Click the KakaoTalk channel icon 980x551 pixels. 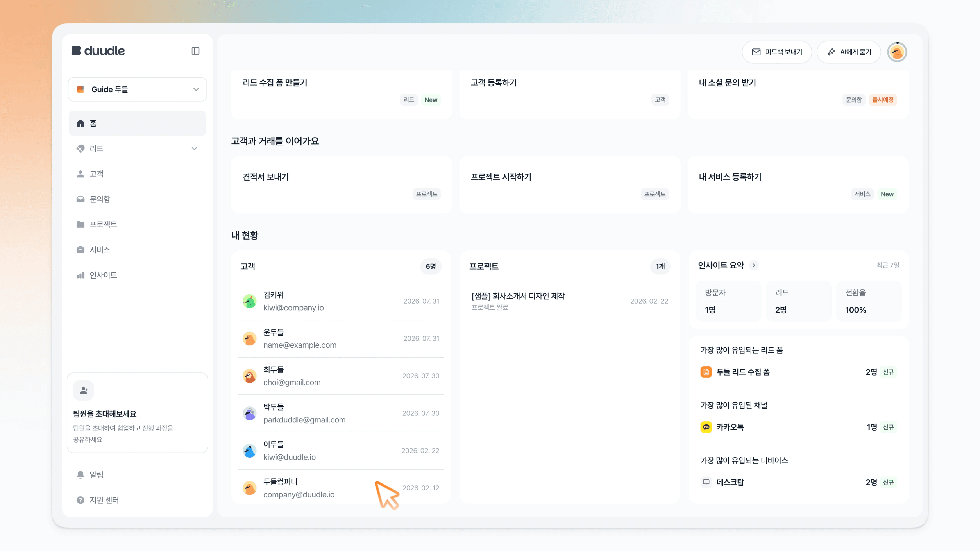(x=706, y=427)
